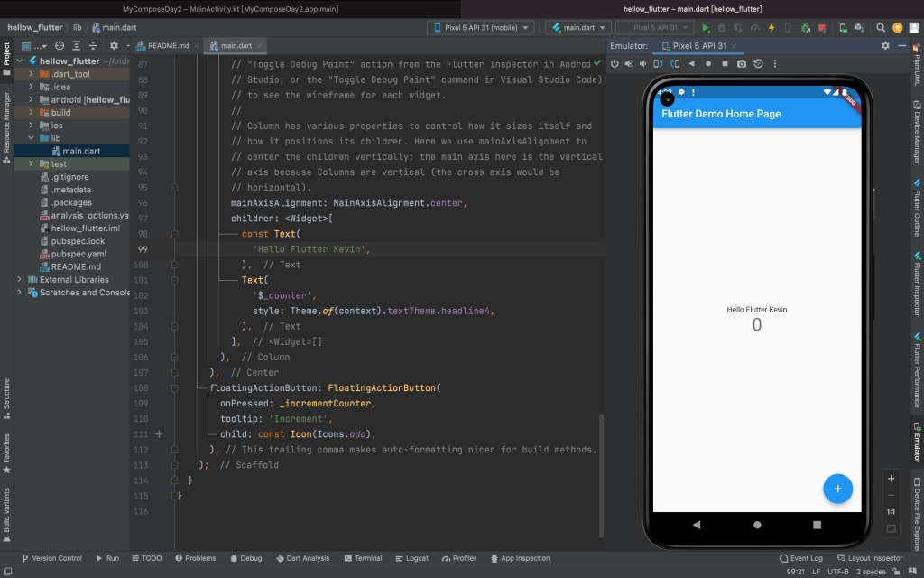Image resolution: width=924 pixels, height=578 pixels.
Task: Open the Pixel 5 API 31 (mobile) device dropdown
Action: (x=480, y=28)
